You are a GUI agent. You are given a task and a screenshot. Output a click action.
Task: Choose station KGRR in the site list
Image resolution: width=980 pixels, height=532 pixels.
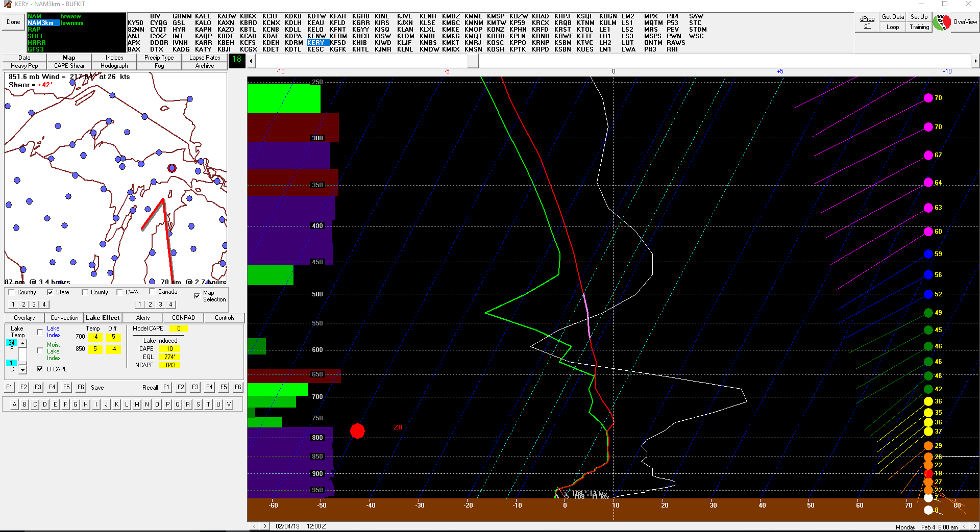pyautogui.click(x=361, y=23)
